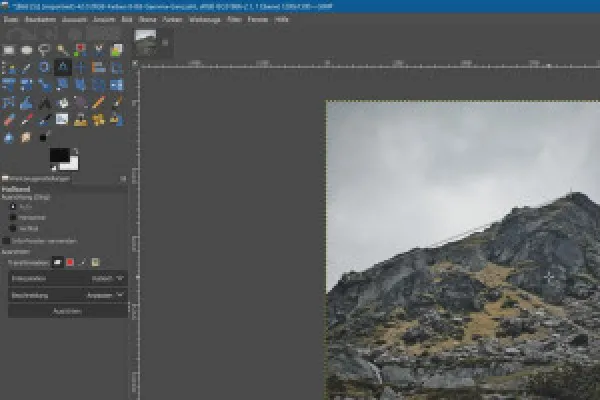Select the Free Select lasso tool
Viewport: 600px width, 400px height.
44,49
